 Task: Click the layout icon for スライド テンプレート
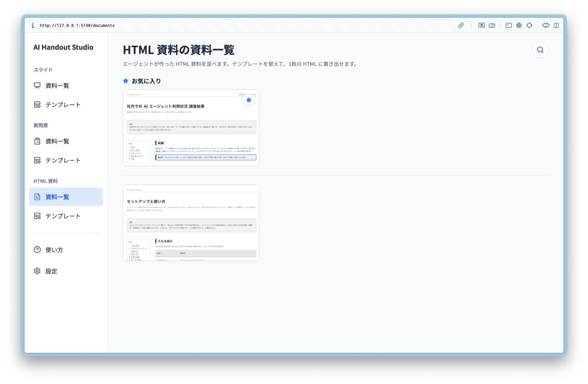(37, 105)
